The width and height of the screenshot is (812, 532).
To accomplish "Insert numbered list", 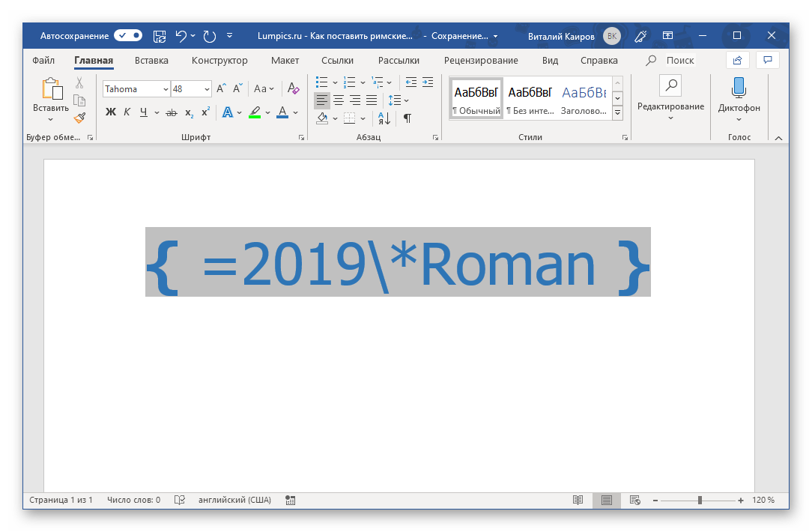I will click(350, 82).
